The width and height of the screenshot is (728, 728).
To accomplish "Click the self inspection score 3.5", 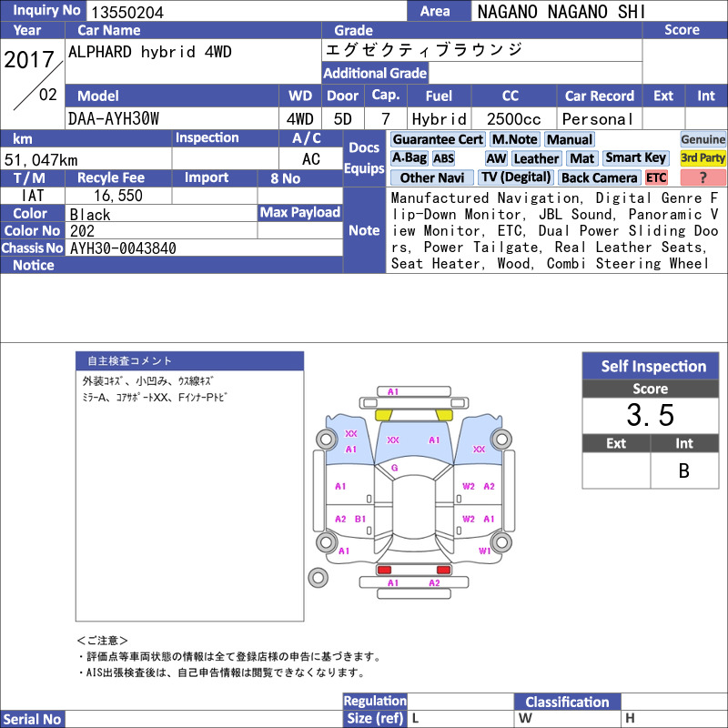I will point(650,415).
